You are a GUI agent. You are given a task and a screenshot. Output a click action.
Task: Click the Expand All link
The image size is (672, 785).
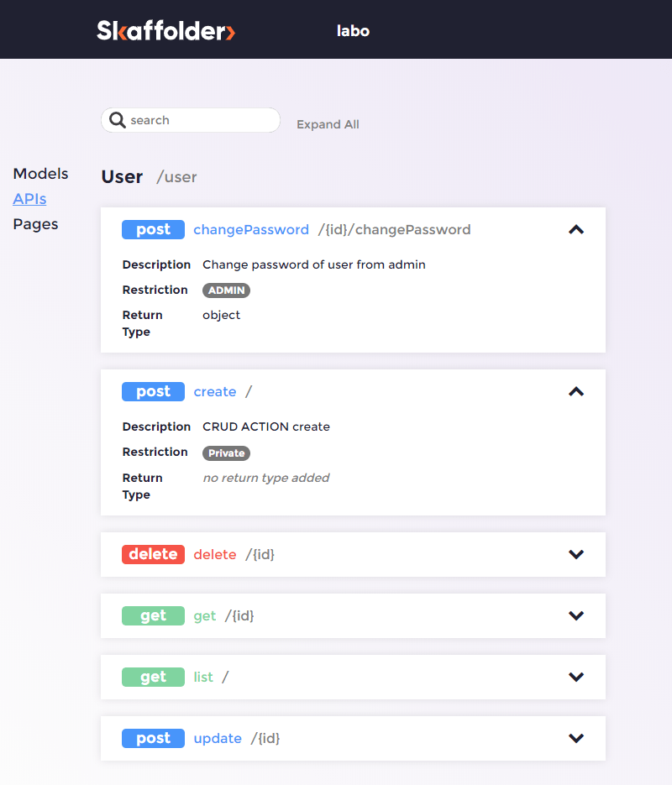click(328, 124)
